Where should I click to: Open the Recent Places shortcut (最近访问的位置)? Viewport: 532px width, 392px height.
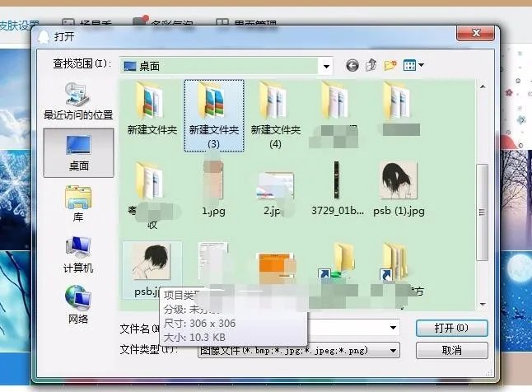78,101
